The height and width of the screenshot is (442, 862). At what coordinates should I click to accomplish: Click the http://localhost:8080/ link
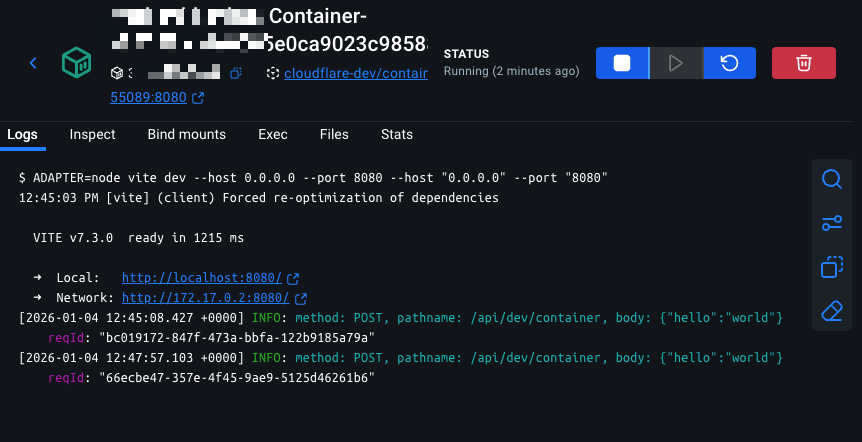(202, 277)
